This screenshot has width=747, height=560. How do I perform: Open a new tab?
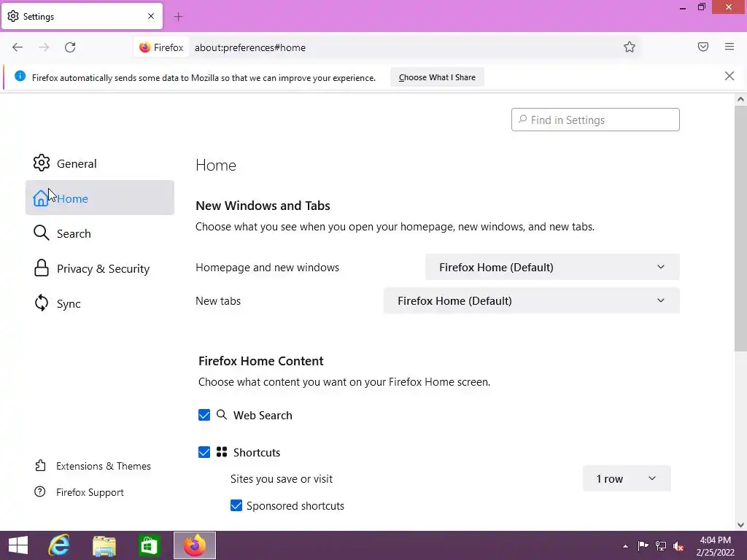178,17
